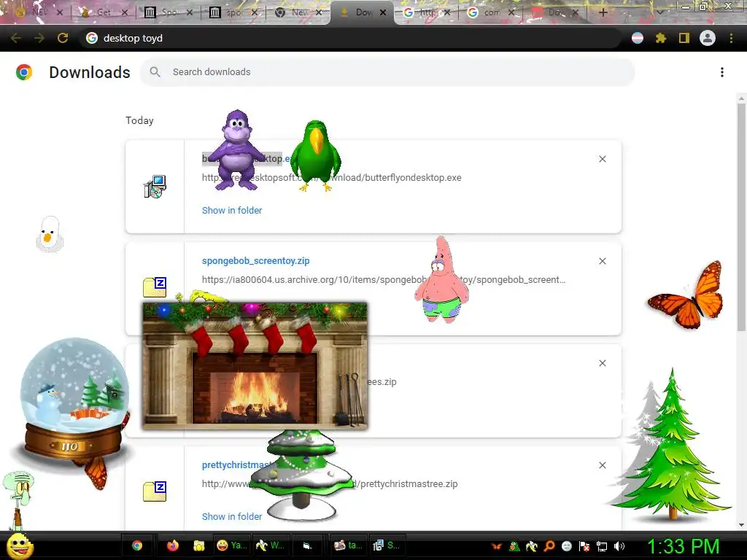
Task: Open the spongebob_screentoy.zip file link
Action: point(256,261)
